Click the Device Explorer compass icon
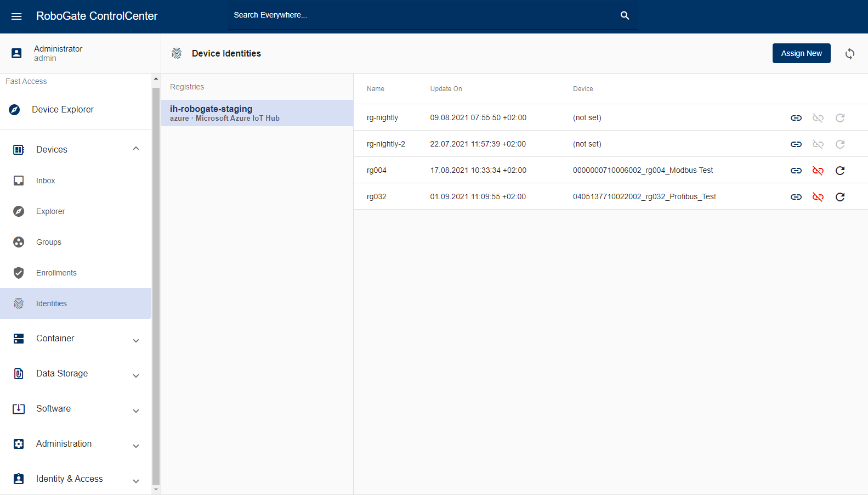This screenshot has width=868, height=495. (15, 110)
